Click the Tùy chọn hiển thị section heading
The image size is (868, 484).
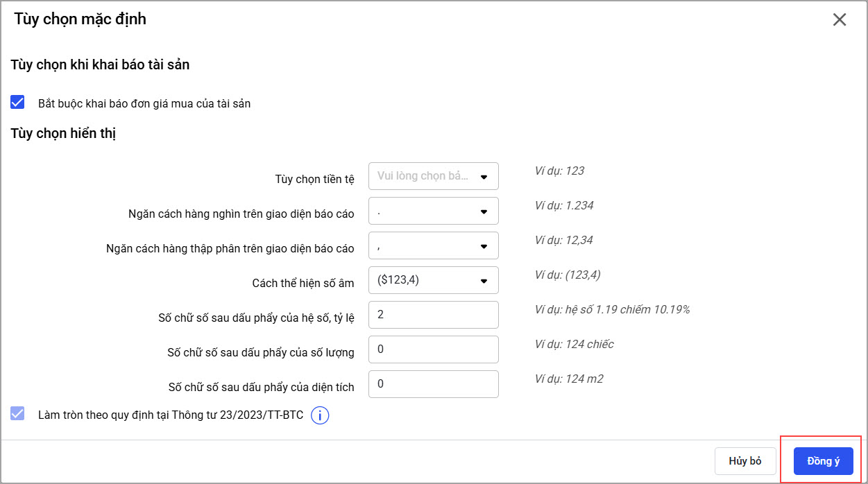click(63, 134)
